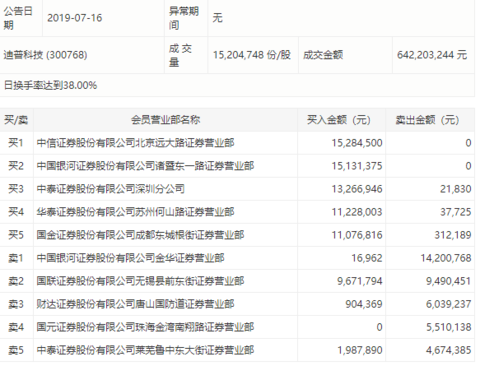
Task: Select 财达证券唐山国防道证券营业部 name
Action: (x=135, y=304)
